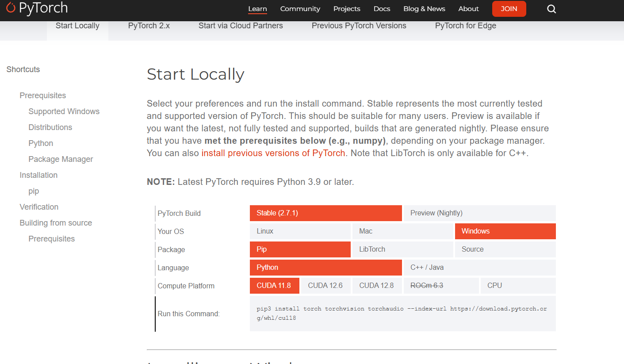This screenshot has height=364, width=624.
Task: Click the Language row label
Action: point(173,268)
